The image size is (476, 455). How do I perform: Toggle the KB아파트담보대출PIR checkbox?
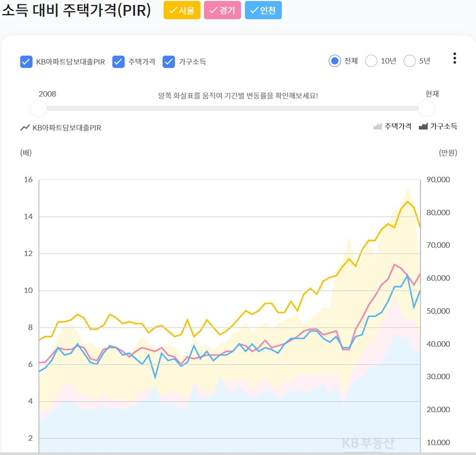click(x=26, y=61)
